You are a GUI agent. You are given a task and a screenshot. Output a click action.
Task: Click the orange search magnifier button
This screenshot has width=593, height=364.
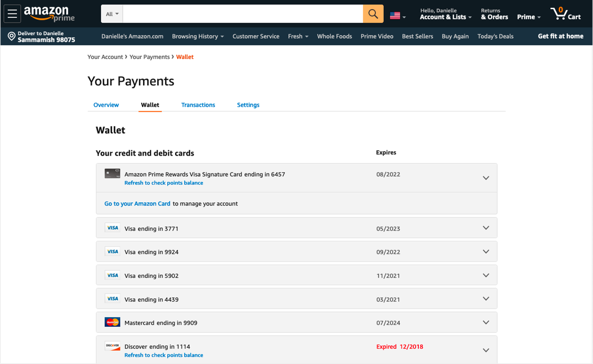(373, 14)
